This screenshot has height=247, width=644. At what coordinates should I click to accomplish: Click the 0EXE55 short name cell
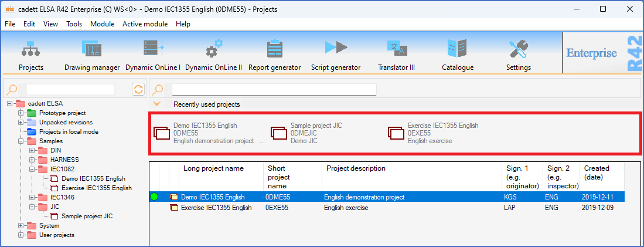click(277, 208)
